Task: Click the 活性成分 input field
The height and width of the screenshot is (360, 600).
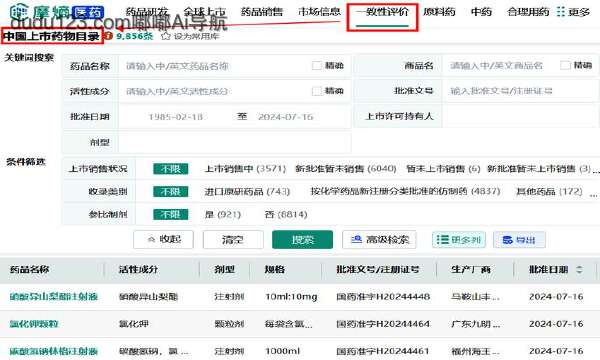Action: pos(234,91)
